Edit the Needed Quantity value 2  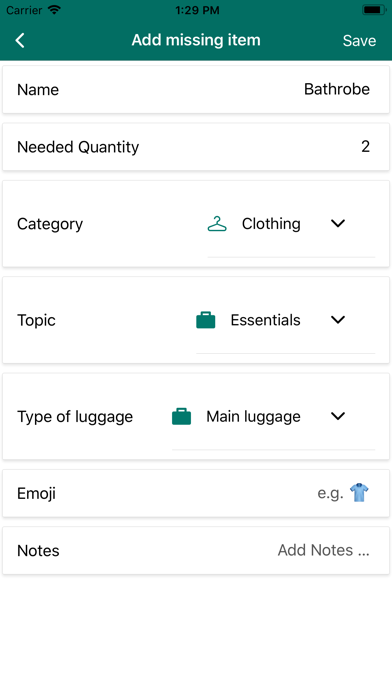(196, 146)
